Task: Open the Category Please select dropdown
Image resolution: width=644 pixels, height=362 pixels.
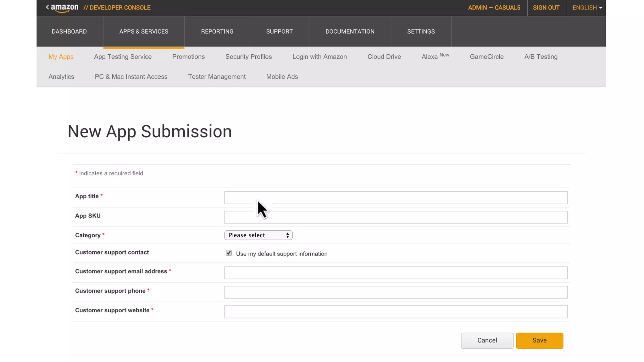Action: [x=258, y=235]
